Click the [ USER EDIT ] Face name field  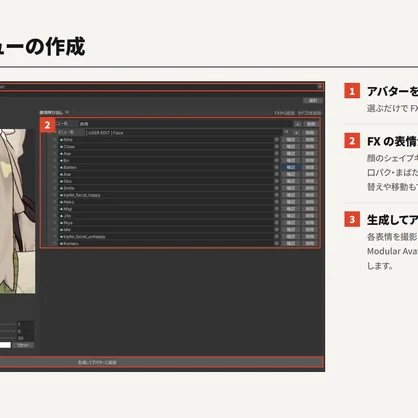pyautogui.click(x=184, y=133)
